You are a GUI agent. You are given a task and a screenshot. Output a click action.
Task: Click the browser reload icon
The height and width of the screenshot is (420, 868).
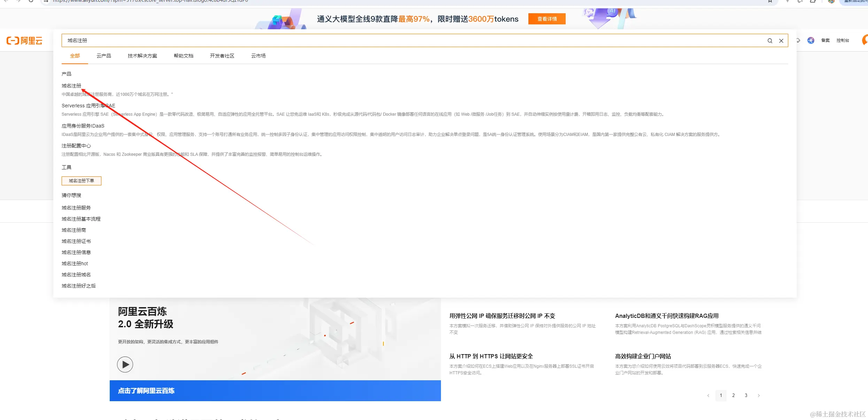tap(31, 1)
